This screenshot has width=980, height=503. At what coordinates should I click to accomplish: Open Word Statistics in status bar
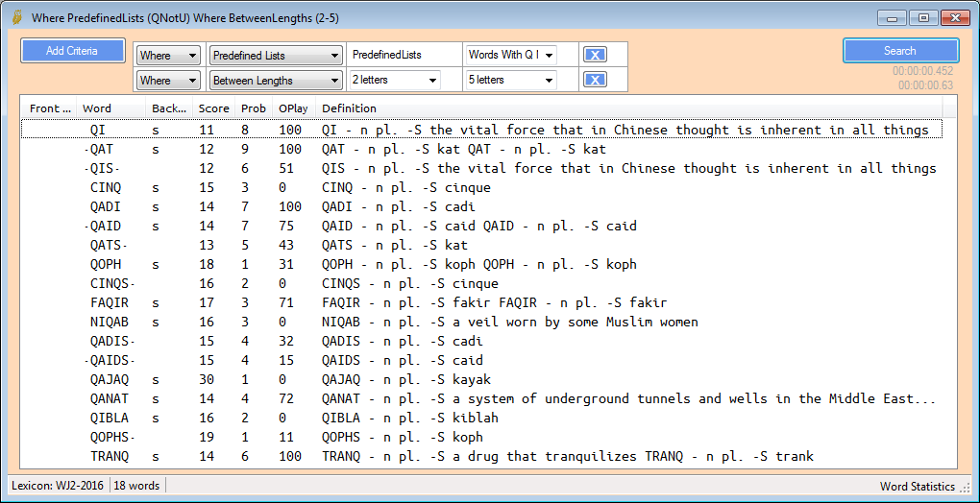click(x=918, y=487)
